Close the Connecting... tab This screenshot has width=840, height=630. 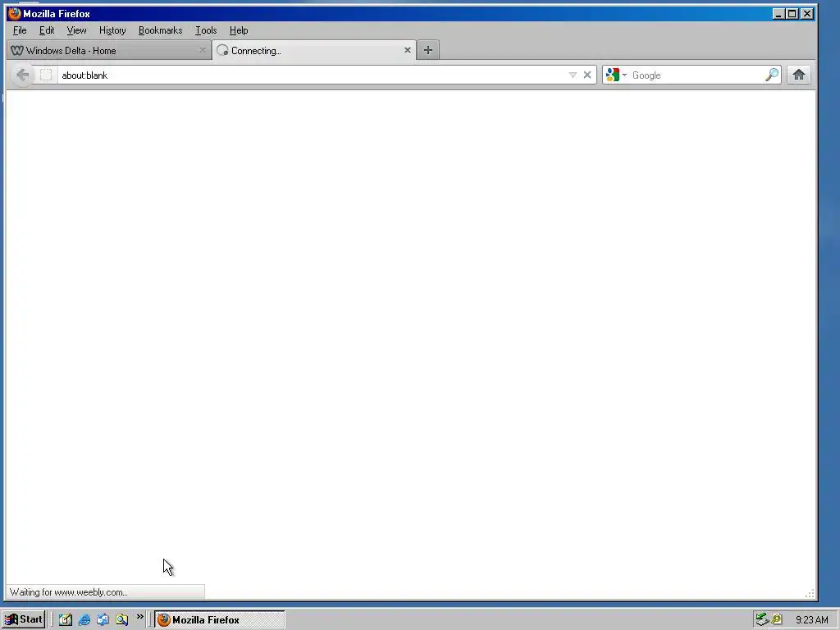[408, 50]
